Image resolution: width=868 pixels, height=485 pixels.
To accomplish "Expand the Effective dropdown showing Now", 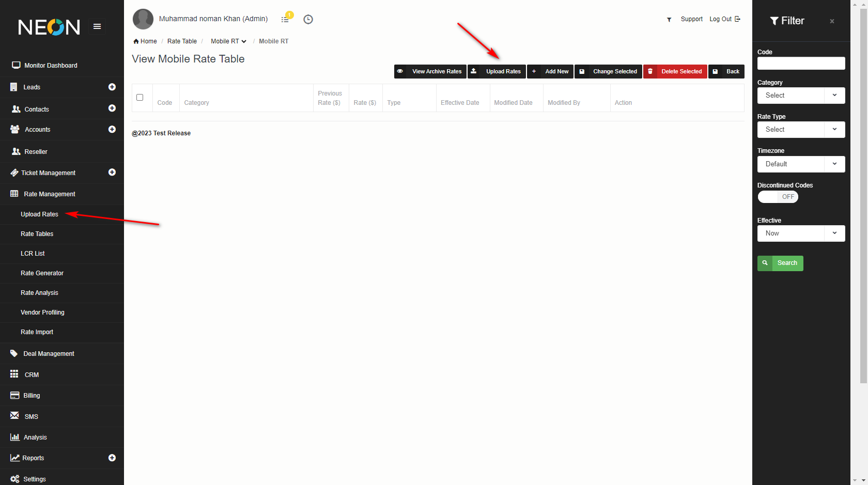I will pos(801,233).
